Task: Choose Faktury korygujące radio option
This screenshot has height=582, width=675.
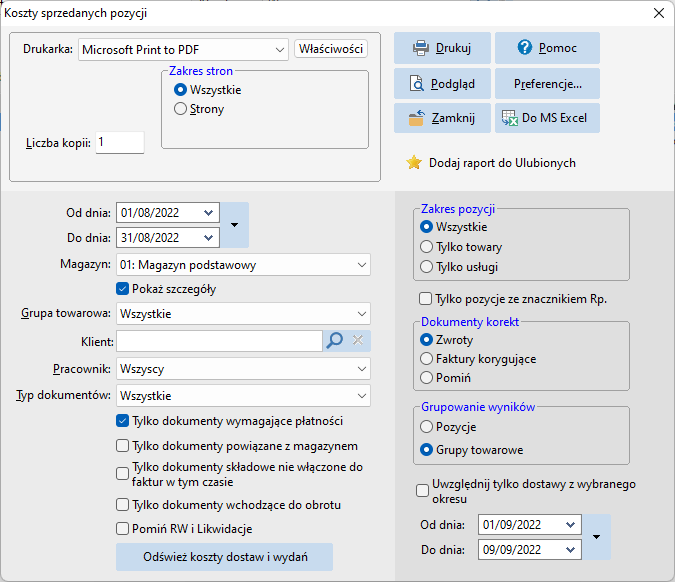Action: [426, 359]
